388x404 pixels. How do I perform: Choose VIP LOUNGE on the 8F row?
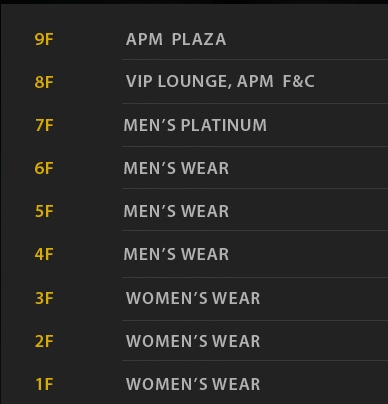(x=179, y=81)
